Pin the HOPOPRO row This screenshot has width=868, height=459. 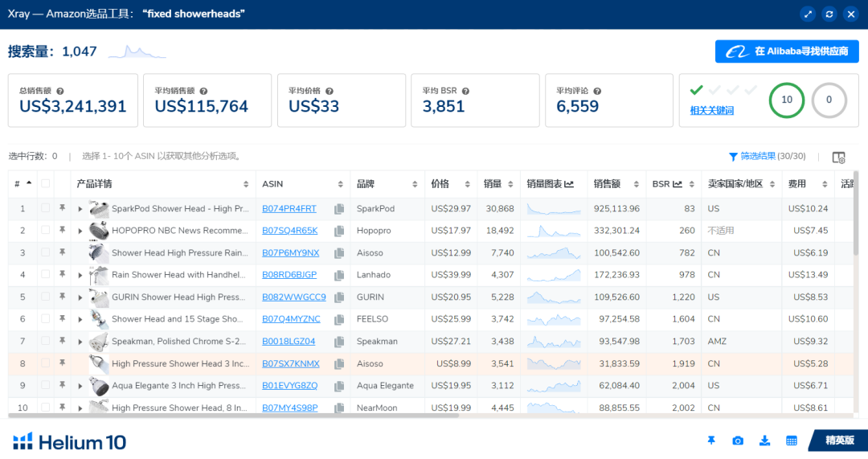coord(63,230)
